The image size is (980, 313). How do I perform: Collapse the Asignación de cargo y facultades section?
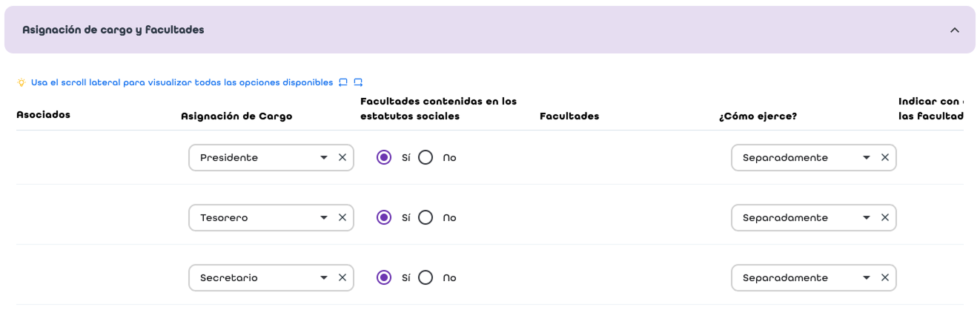(x=955, y=30)
